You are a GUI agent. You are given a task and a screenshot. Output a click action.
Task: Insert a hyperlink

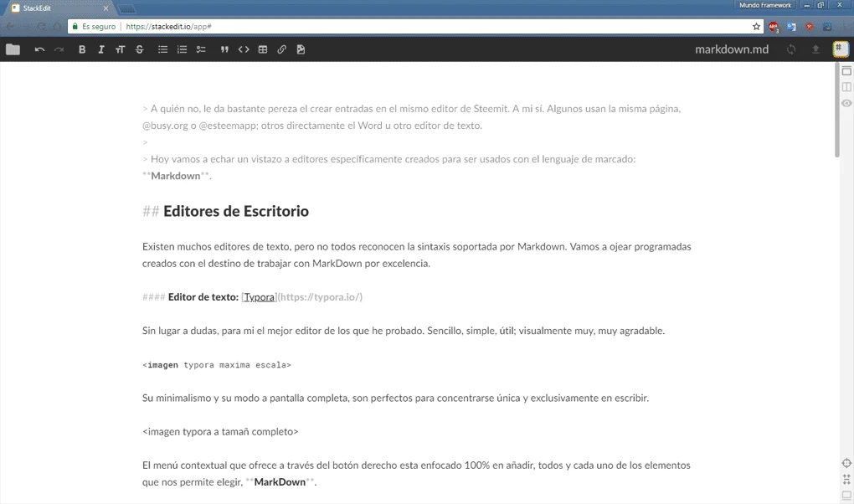[x=280, y=49]
